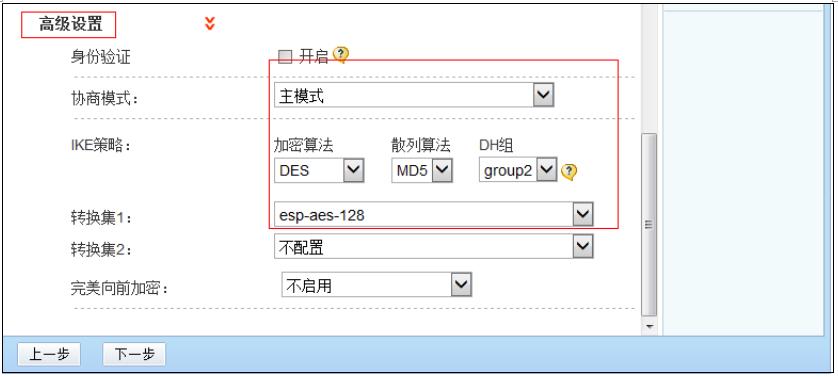Open the 散列算法 MD5 dropdown
The width and height of the screenshot is (838, 377).
(x=422, y=171)
